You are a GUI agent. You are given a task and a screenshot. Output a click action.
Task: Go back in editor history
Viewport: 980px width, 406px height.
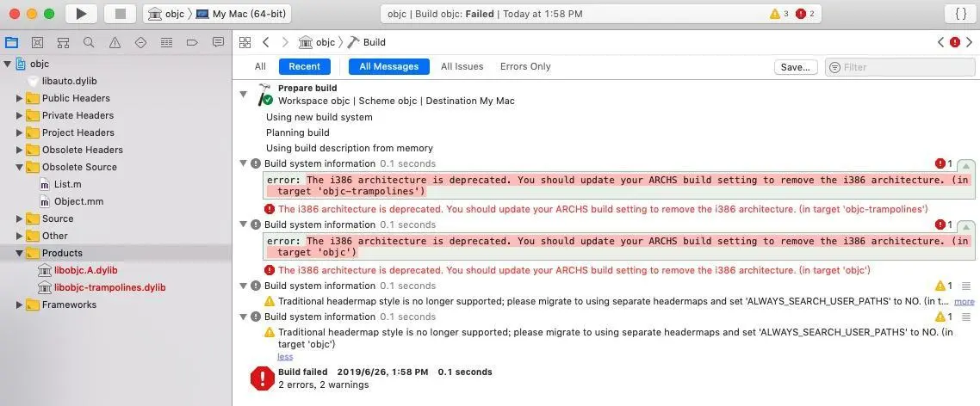point(265,42)
